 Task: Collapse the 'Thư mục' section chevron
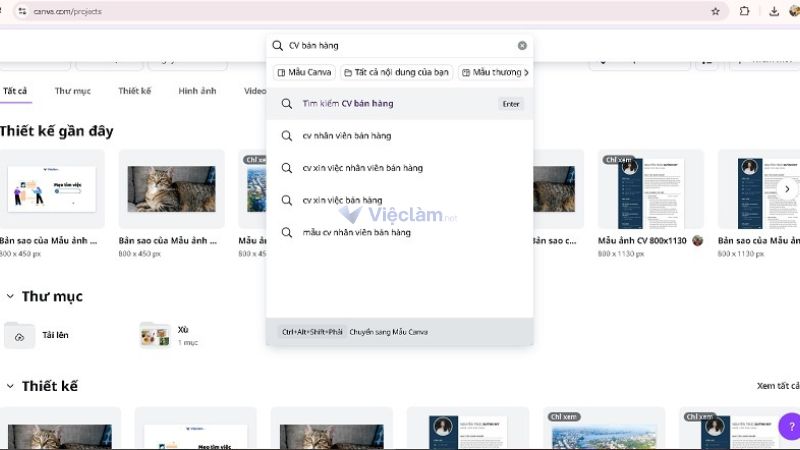tap(10, 296)
